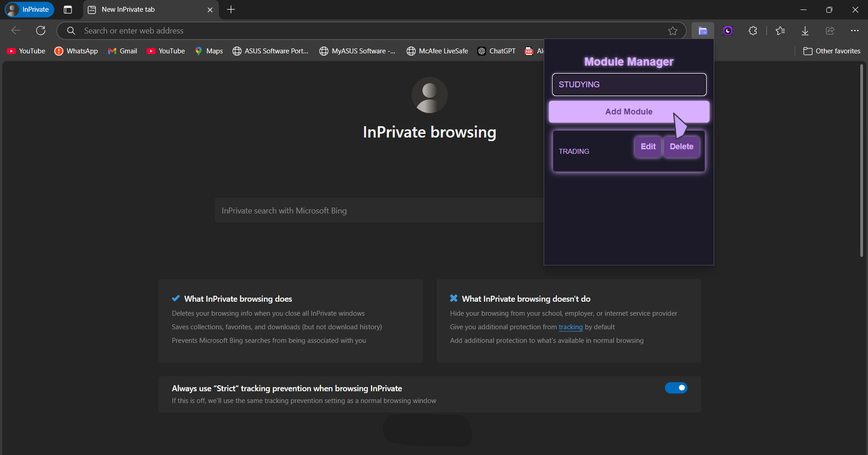
Task: Open the Favorites list from the toolbar
Action: click(x=780, y=30)
